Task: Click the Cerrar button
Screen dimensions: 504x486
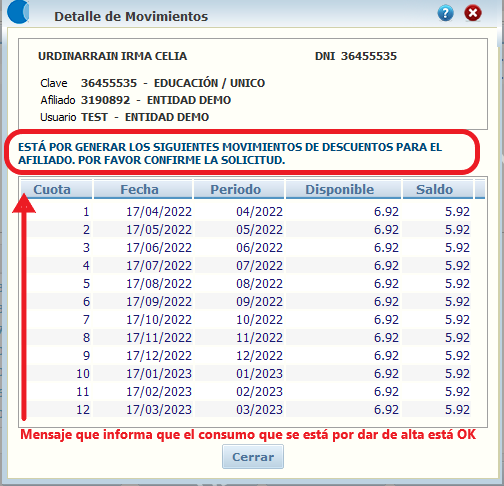Action: click(253, 457)
